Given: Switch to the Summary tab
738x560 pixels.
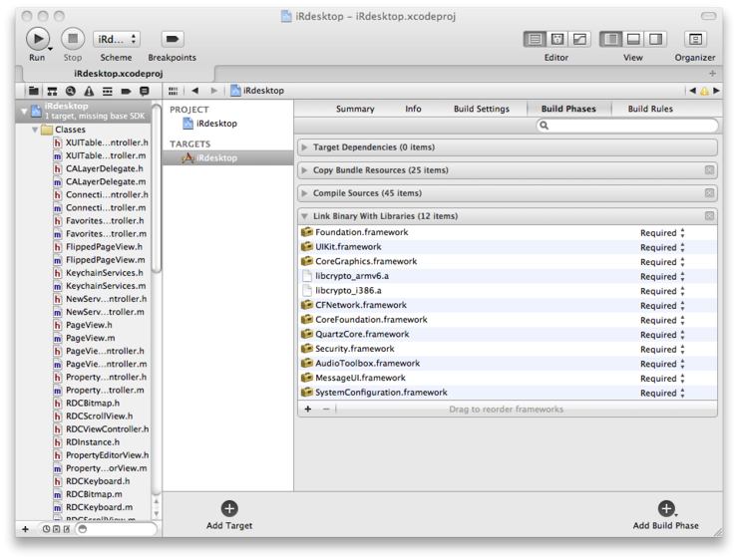Looking at the screenshot, I should (355, 109).
